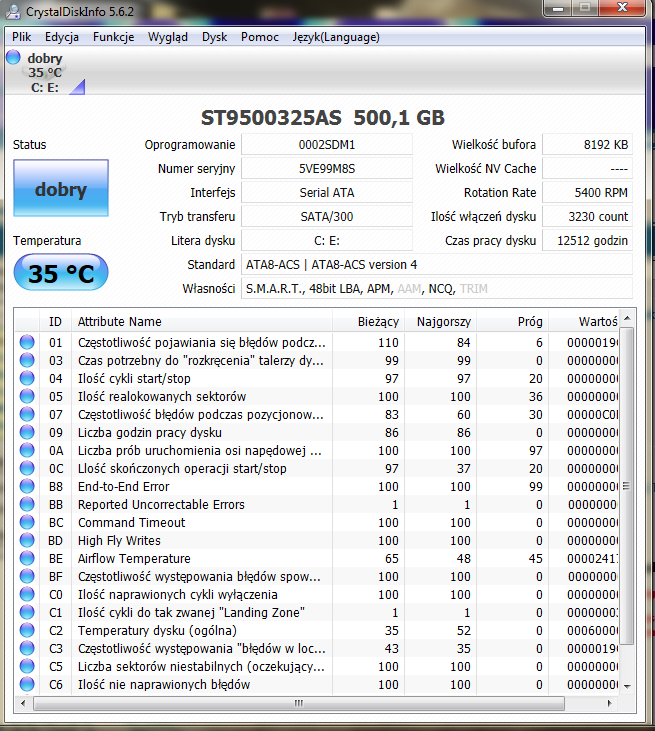Select the 'dobry 35 °C C: E:' disk entry

pos(46,72)
